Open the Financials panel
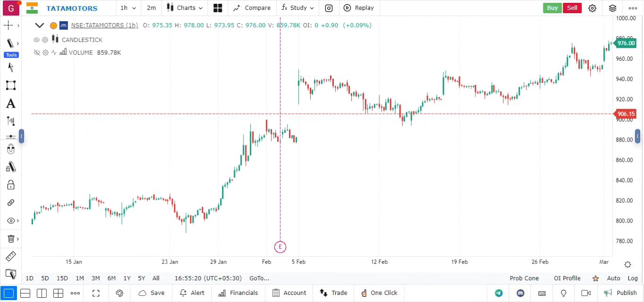 (x=238, y=293)
